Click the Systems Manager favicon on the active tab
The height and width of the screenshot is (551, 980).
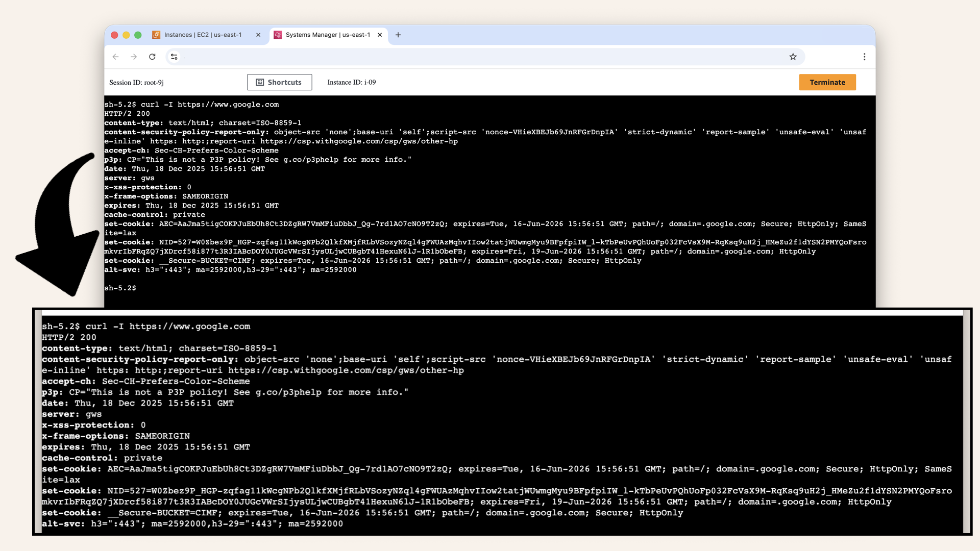[x=277, y=35]
